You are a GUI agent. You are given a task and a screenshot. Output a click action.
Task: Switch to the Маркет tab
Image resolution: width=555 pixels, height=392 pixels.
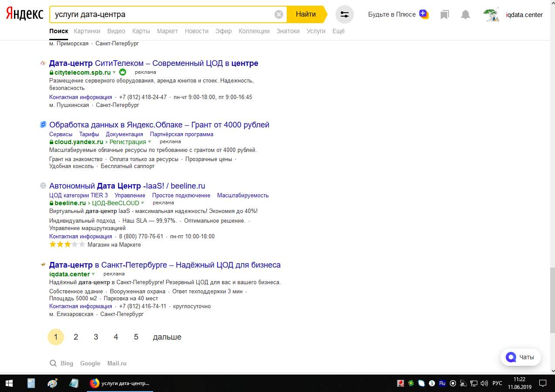pos(168,31)
